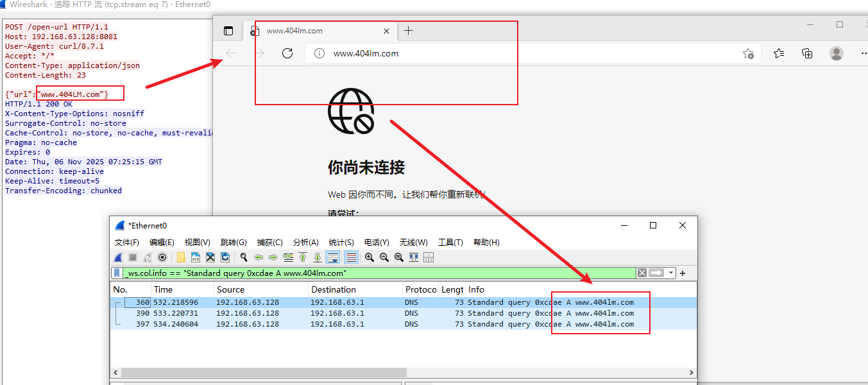Viewport: 868px width, 385px height.
Task: Save the capture file icon
Action: click(196, 257)
